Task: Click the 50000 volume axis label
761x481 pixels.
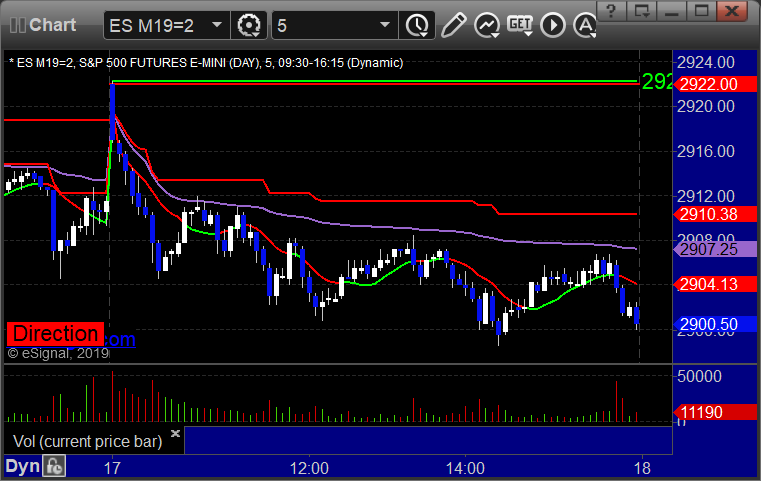Action: 699,376
